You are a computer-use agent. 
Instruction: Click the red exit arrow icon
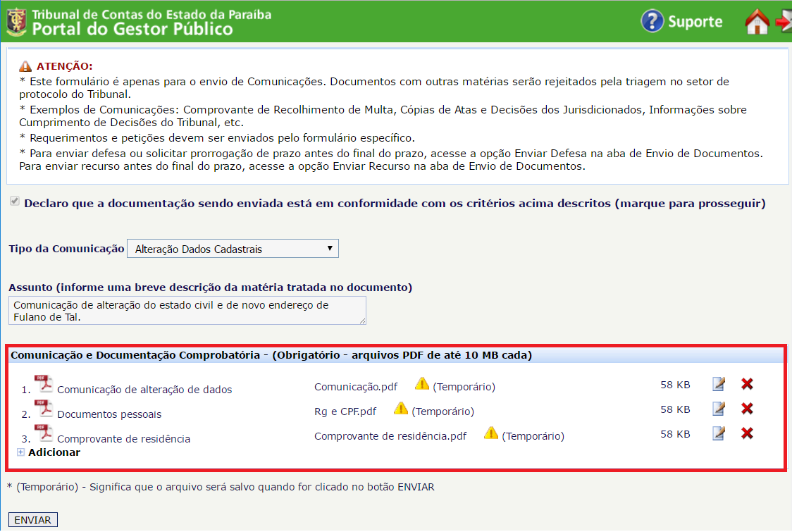[784, 22]
